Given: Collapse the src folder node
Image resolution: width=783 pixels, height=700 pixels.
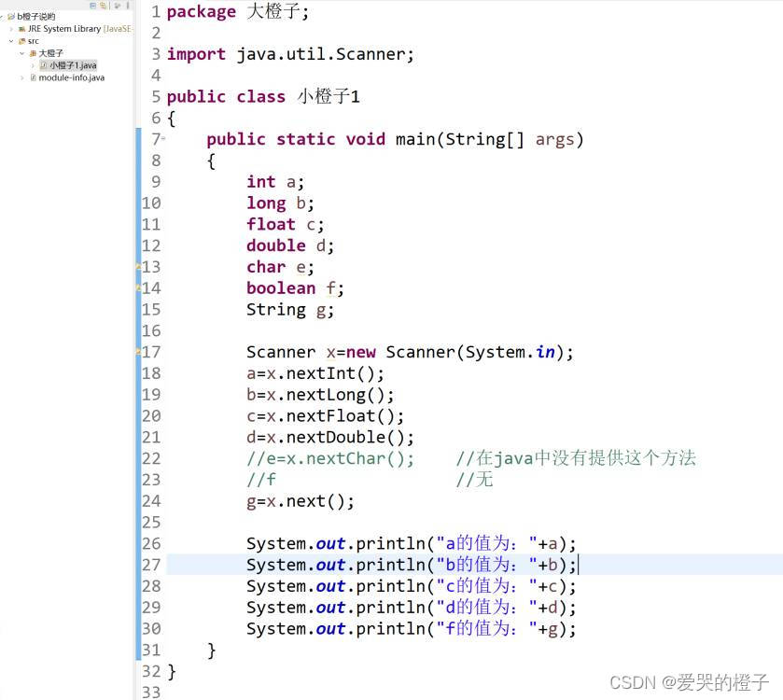Looking at the screenshot, I should (x=11, y=41).
